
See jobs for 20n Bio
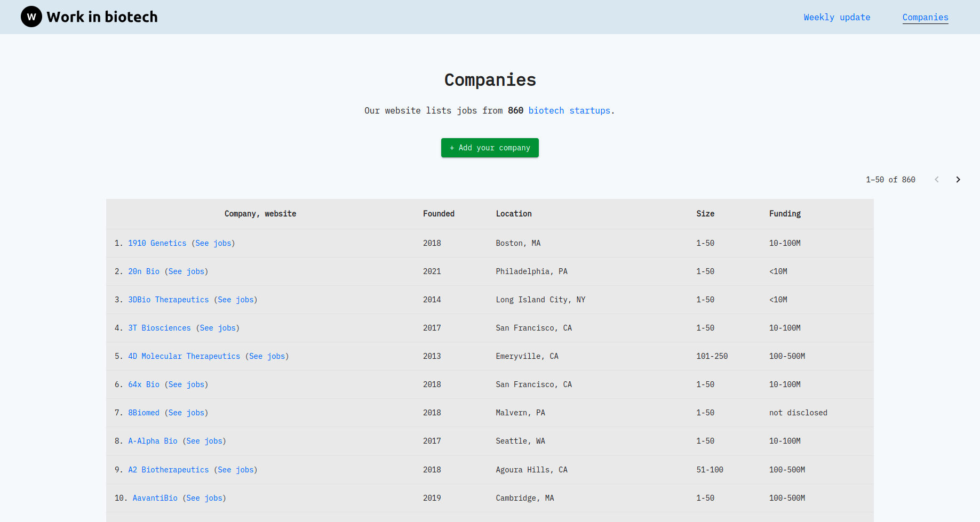point(187,271)
